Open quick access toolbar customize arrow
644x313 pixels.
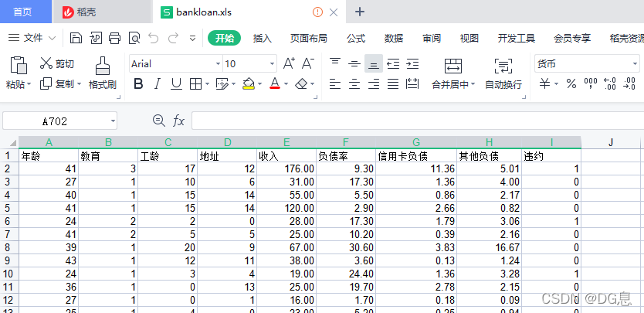coord(192,39)
